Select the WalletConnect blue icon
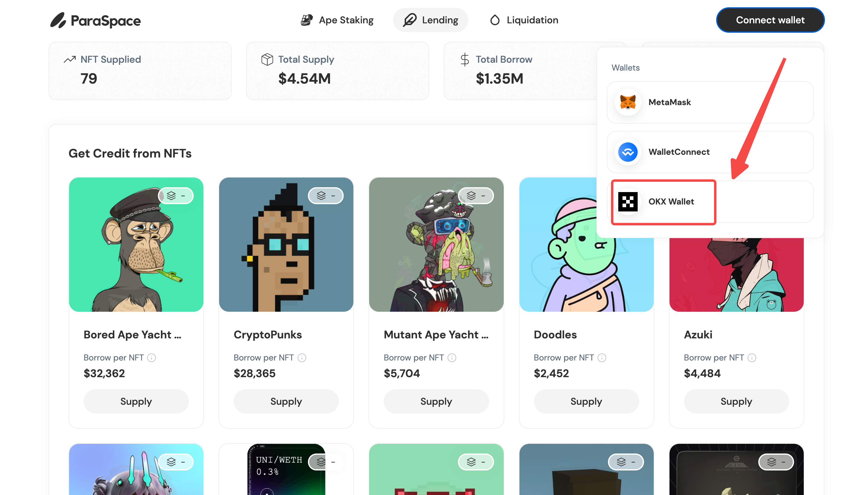This screenshot has height=495, width=868. 628,151
